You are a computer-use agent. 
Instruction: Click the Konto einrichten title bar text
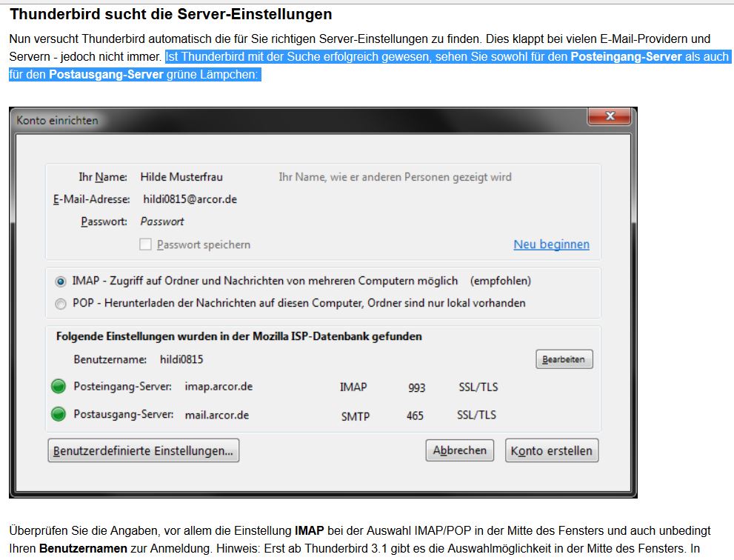tap(57, 120)
